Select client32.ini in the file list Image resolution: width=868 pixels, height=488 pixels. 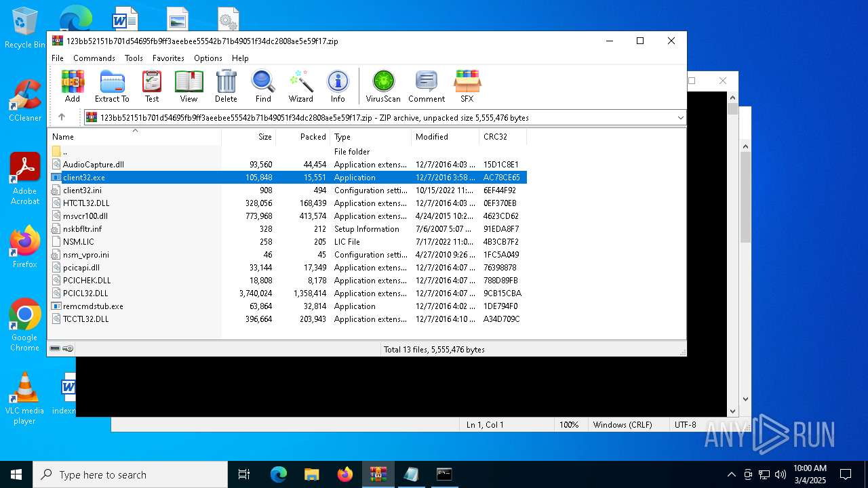point(288,190)
